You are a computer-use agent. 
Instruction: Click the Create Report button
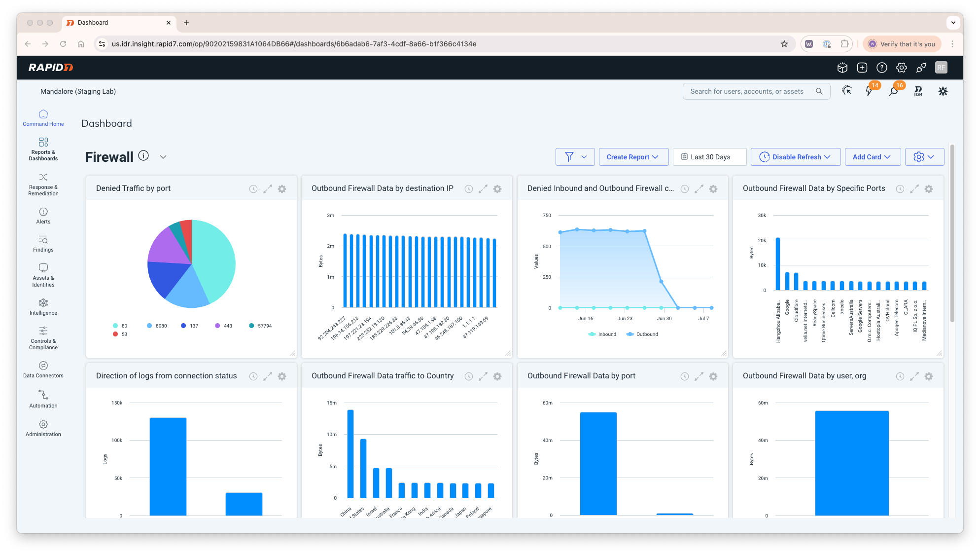633,157
